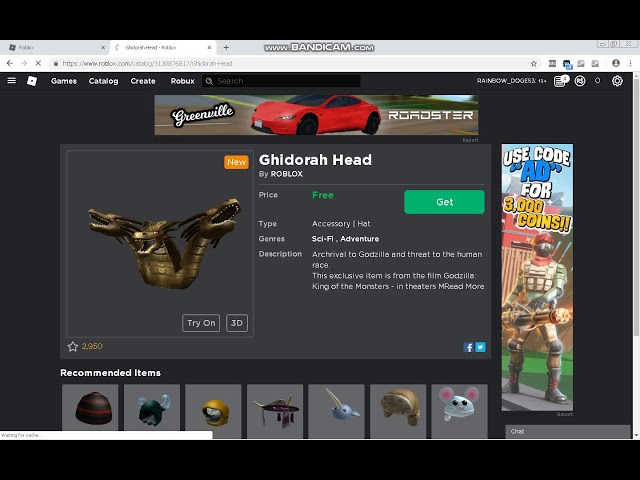Switch the preview to 3D view
640x480 pixels.
237,323
